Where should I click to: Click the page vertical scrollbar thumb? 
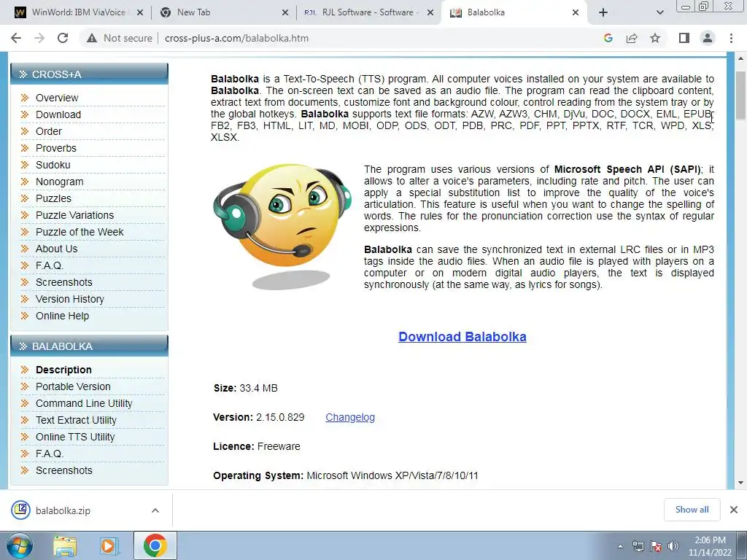pyautogui.click(x=741, y=96)
